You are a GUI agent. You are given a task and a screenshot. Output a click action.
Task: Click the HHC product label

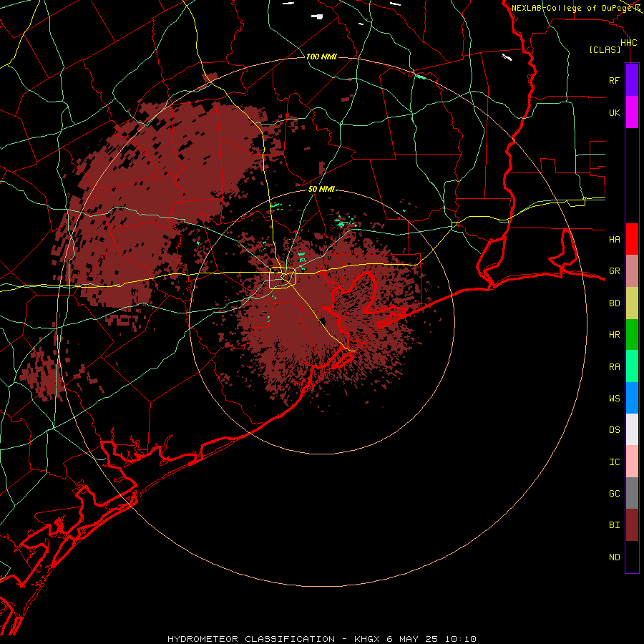[628, 43]
